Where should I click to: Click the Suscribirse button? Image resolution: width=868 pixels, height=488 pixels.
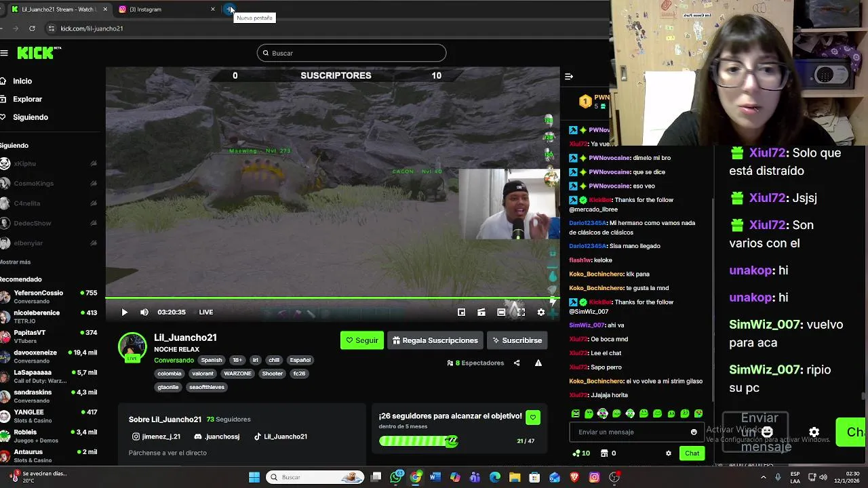517,340
